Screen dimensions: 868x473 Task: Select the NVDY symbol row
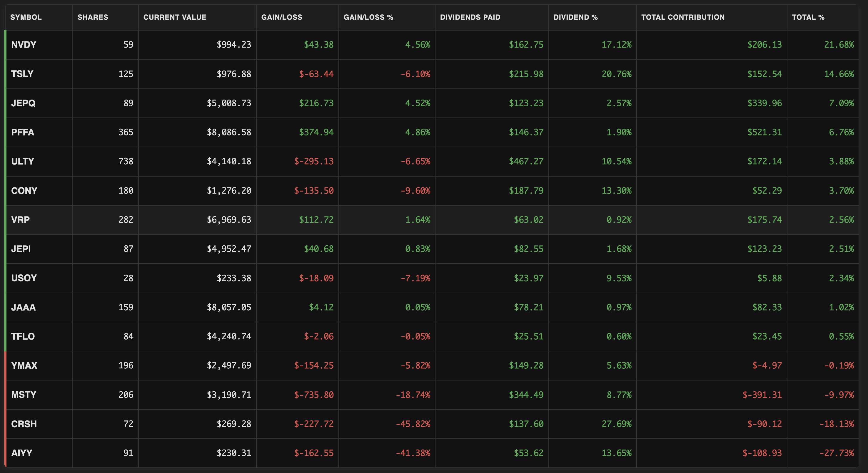[x=24, y=45]
